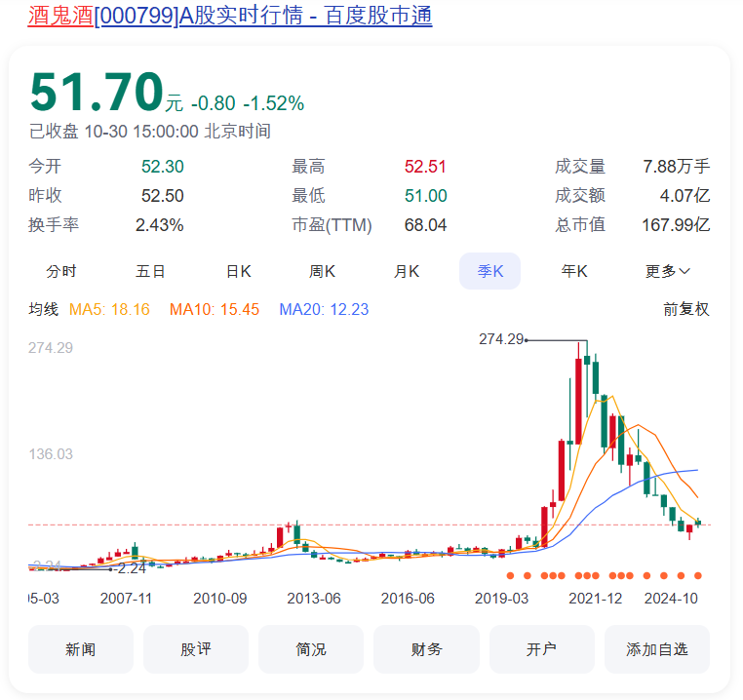This screenshot has height=700, width=743.
Task: Click the 已收盘 10-30 15:00:00 status text
Action: pyautogui.click(x=150, y=131)
